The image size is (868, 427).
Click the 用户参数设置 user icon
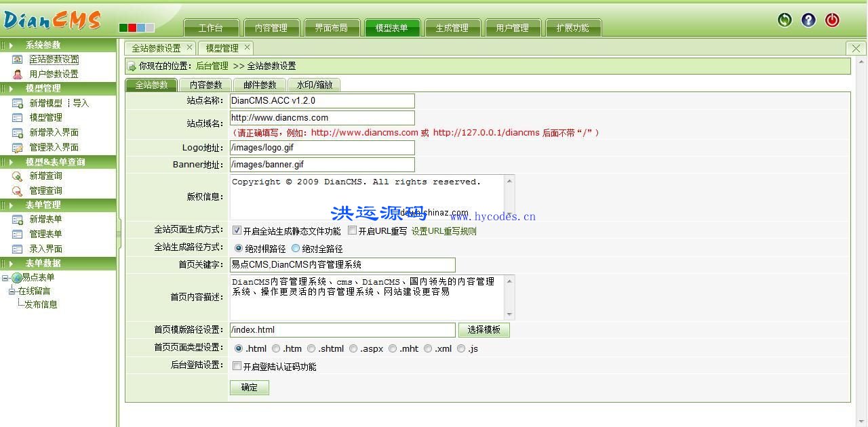pyautogui.click(x=18, y=75)
